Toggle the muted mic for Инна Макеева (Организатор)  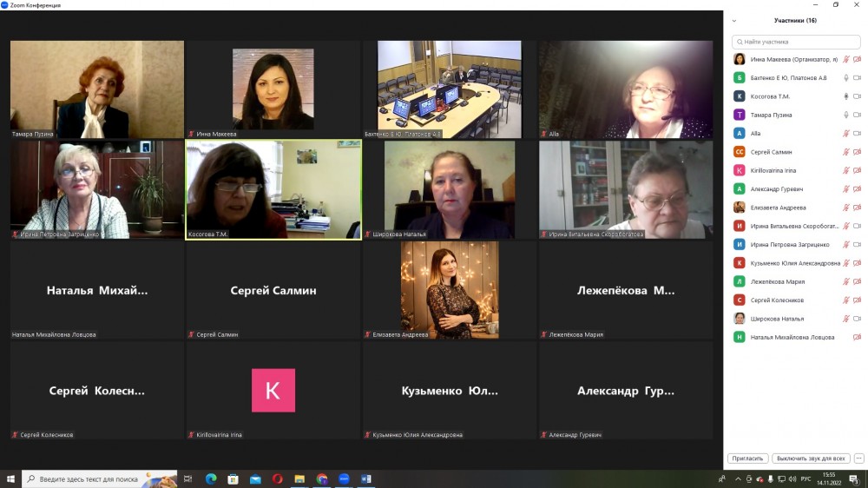coord(845,59)
